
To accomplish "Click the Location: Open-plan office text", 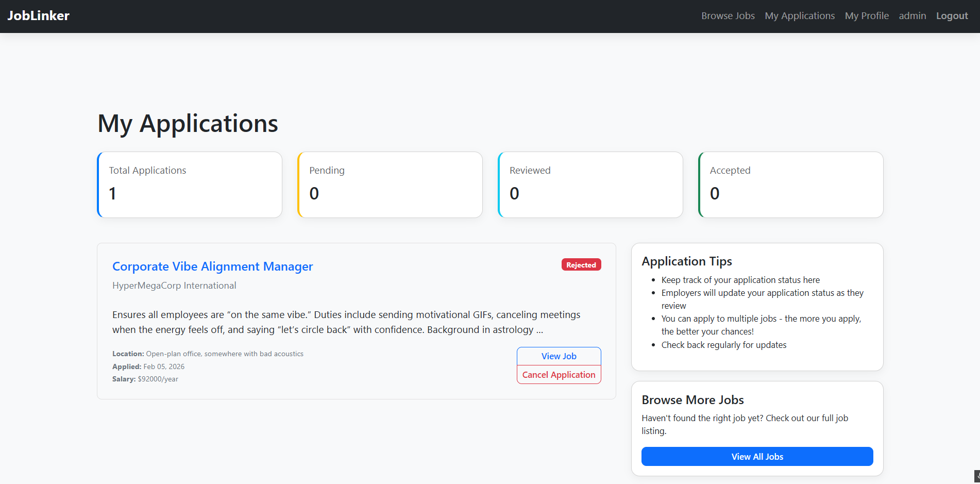I will click(x=208, y=354).
